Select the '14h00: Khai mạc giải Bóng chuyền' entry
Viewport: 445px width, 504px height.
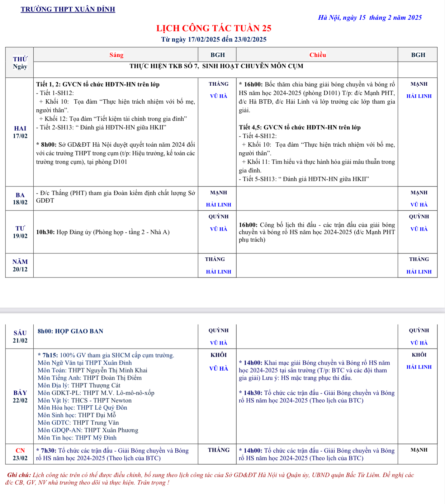click(314, 371)
